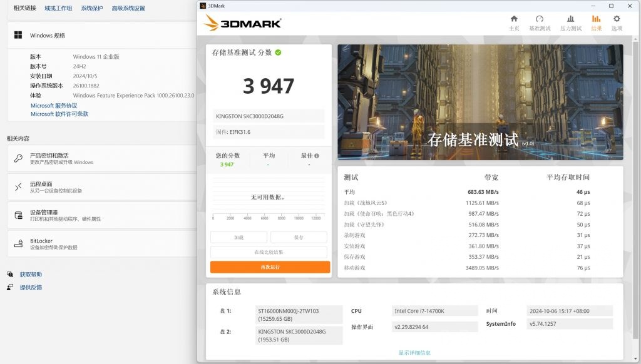Open 3DMark 选项 (Options) panel
The height and width of the screenshot is (364, 641).
(617, 19)
